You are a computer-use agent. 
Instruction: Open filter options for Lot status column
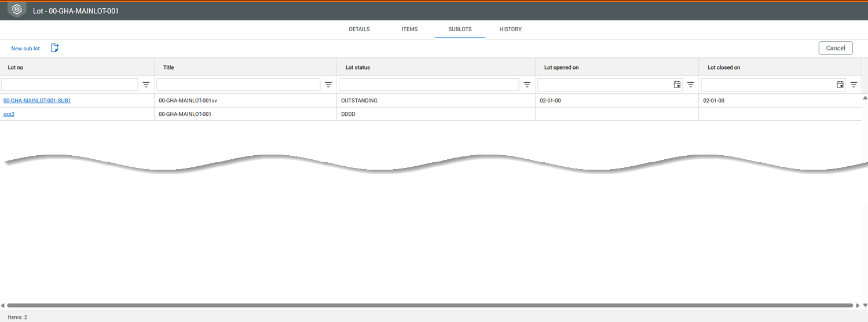coord(527,85)
